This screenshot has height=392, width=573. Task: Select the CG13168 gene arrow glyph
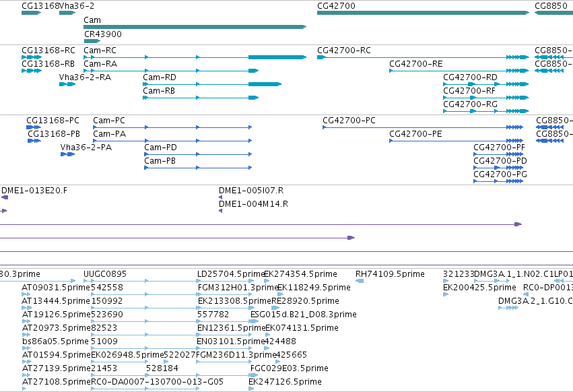click(31, 13)
